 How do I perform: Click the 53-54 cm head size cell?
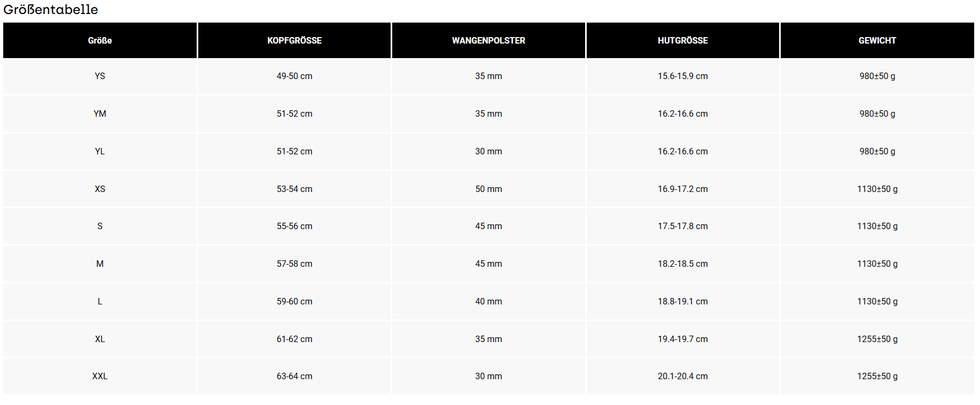[x=294, y=189]
